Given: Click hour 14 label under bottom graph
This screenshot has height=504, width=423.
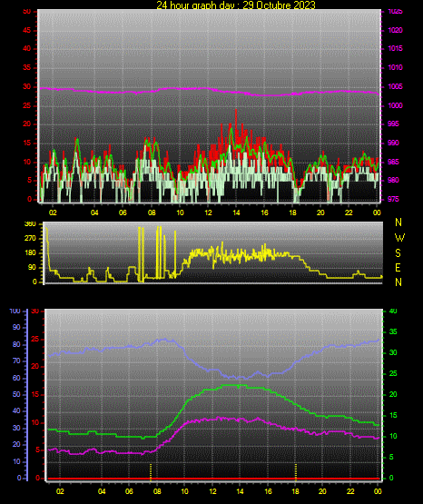Looking at the screenshot, I should coord(240,491).
